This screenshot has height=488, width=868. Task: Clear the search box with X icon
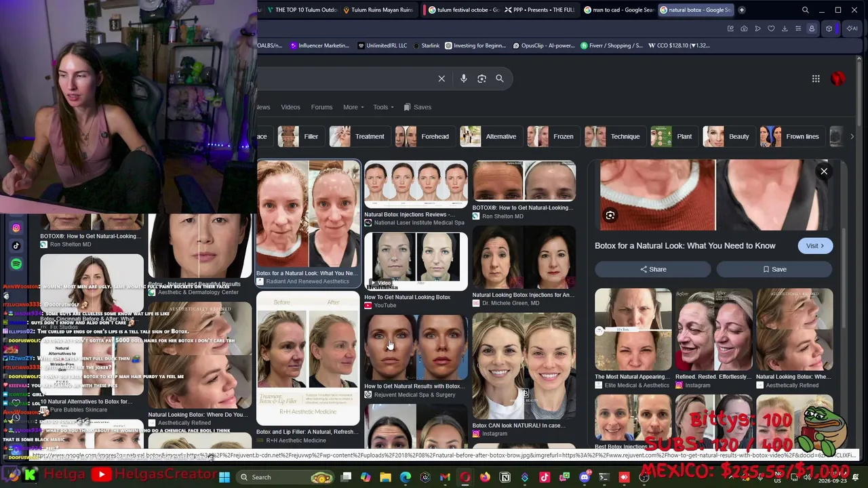[441, 79]
